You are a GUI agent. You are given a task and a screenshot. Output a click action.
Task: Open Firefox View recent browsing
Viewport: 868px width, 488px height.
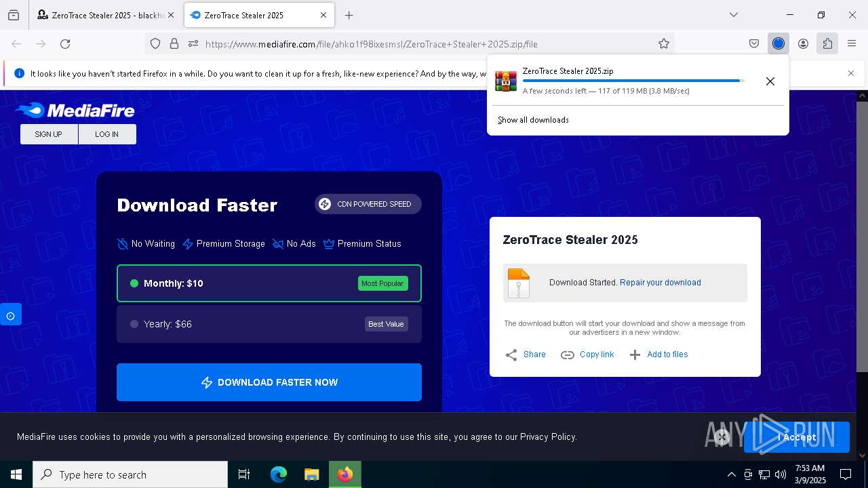click(x=14, y=15)
